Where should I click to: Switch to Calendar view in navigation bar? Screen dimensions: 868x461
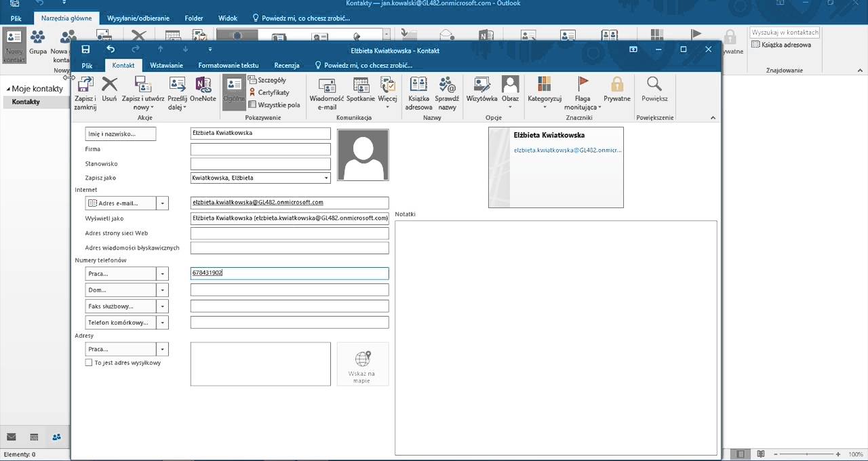(34, 437)
